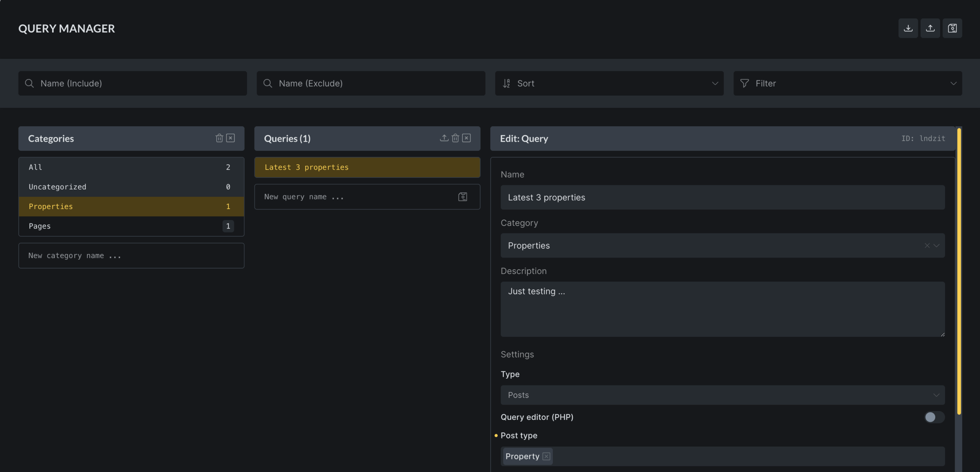Screen dimensions: 980x472
Task: Remove the Property tag from Post type
Action: click(546, 456)
